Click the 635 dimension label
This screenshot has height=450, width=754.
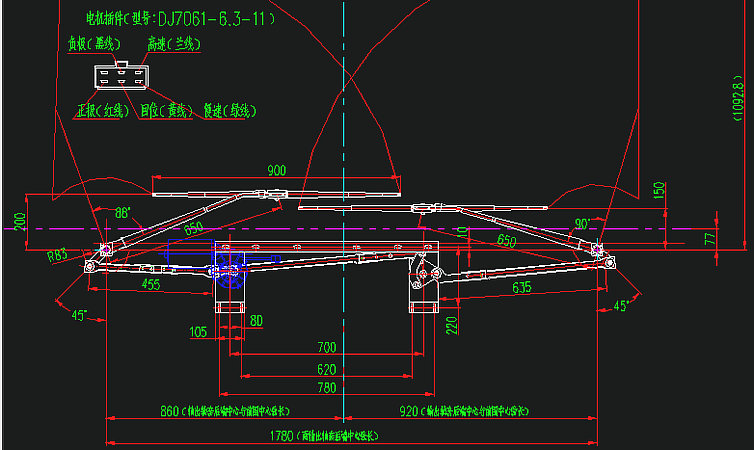click(522, 287)
